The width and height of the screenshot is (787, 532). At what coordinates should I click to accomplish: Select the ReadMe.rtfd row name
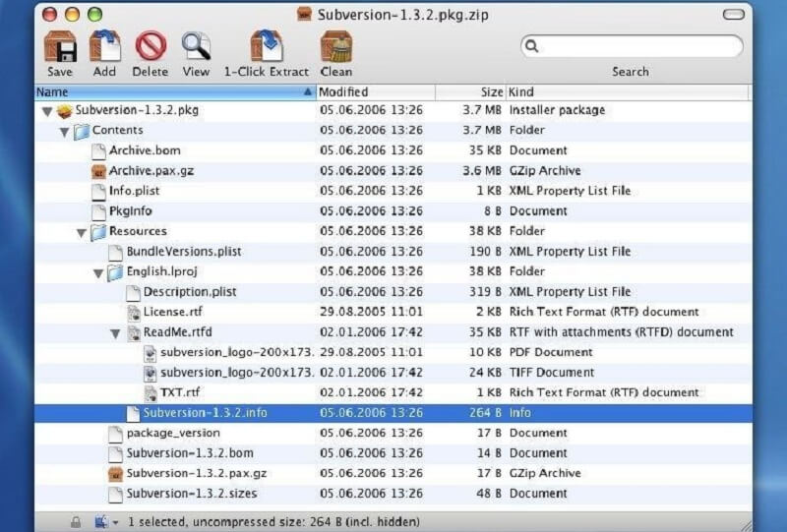click(177, 332)
